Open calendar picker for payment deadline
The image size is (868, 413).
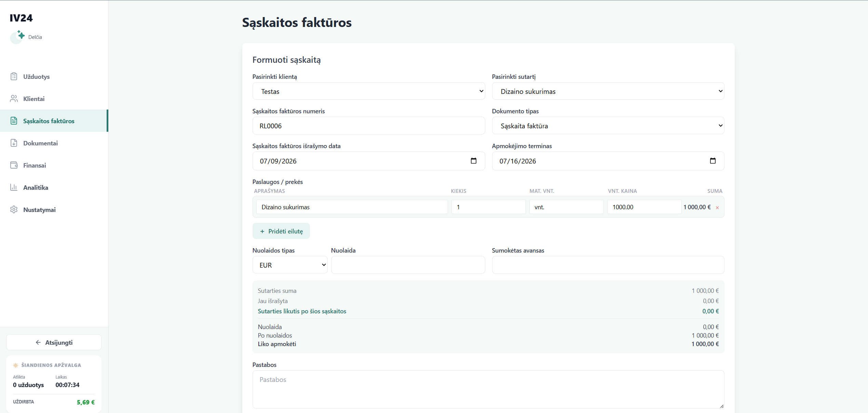click(713, 161)
